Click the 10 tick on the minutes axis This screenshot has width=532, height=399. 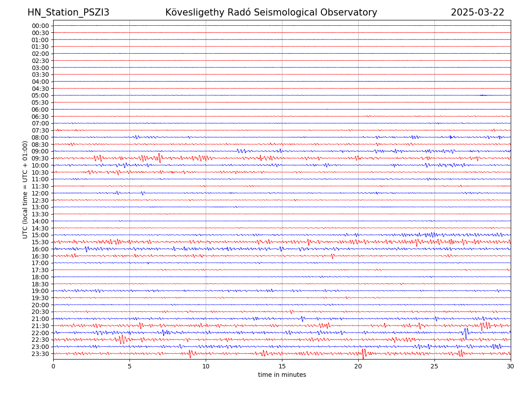click(206, 366)
